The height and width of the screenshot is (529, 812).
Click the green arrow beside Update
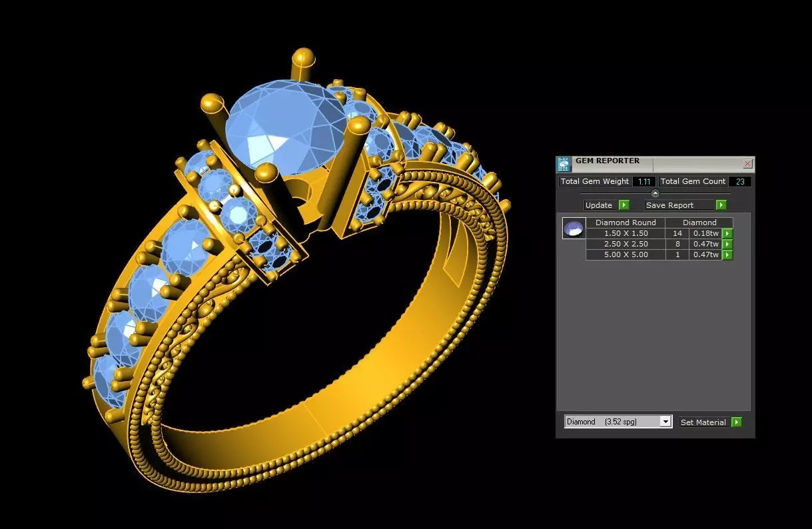(624, 205)
